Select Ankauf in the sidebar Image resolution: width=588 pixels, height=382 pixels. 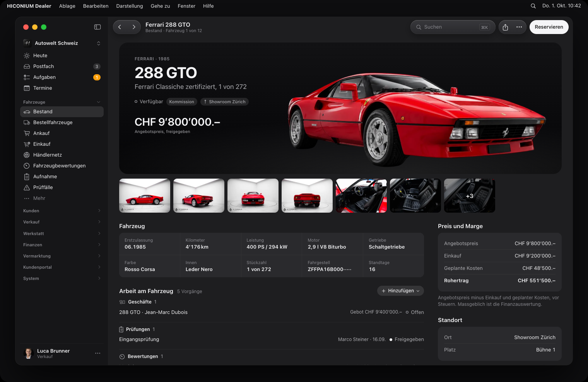point(62,133)
